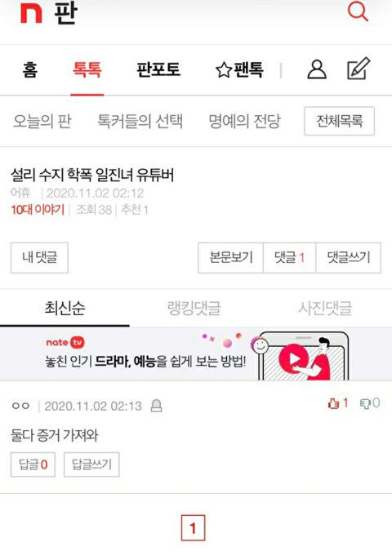Viewport: 392px width, 560px height.
Task: Tap the play icon in nate tv banner
Action: coord(294,358)
